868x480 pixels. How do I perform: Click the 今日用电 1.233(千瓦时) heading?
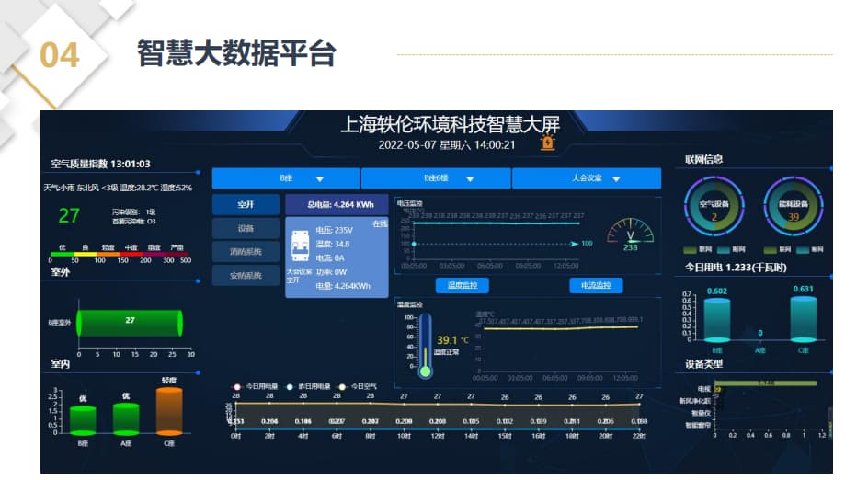coord(736,268)
